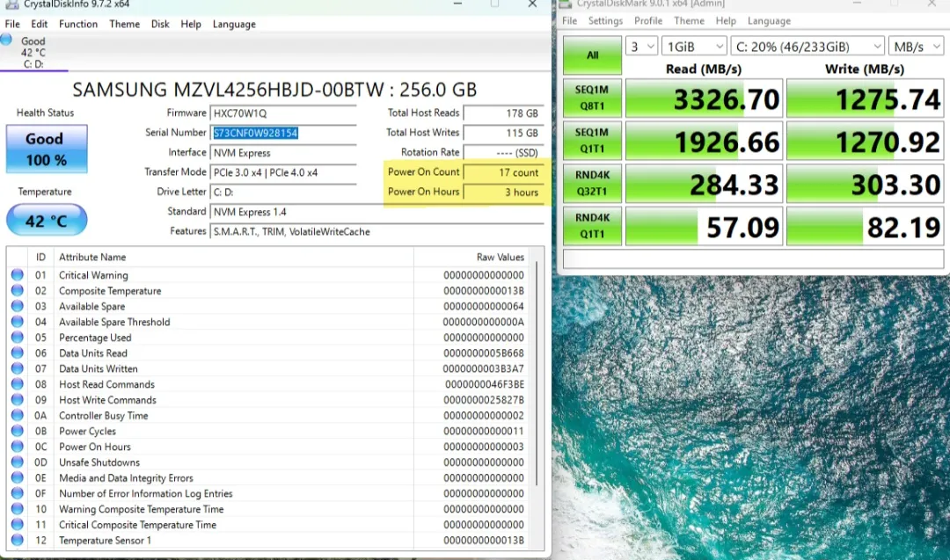Select the disk status icon for C: D:
Image resolution: width=950 pixels, height=560 pixels.
pyautogui.click(x=8, y=40)
